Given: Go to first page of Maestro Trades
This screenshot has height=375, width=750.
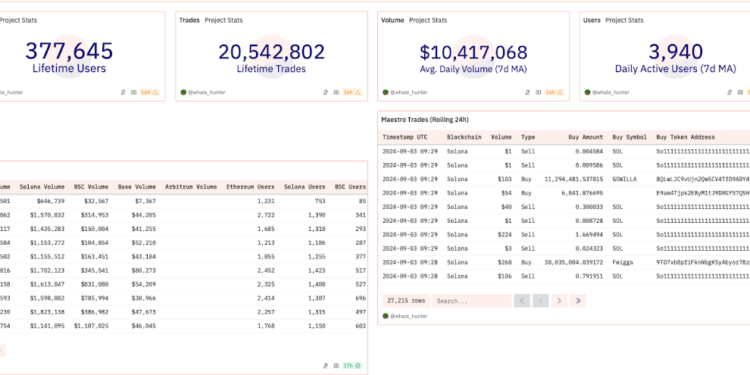Looking at the screenshot, I should tap(522, 301).
